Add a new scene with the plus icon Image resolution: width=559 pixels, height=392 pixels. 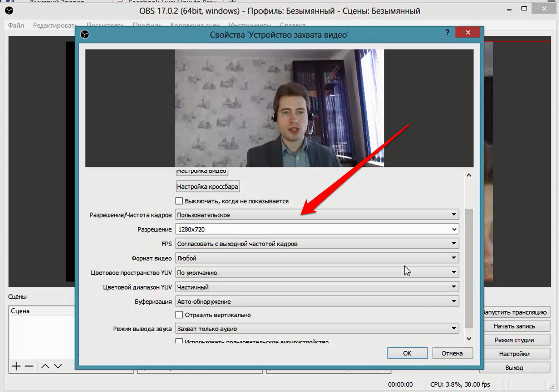[16, 366]
